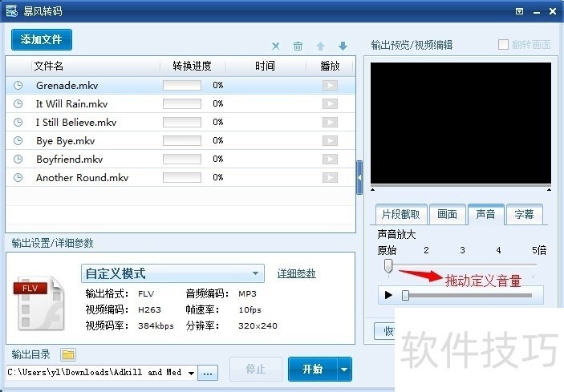Click the left trim marker under preview

pos(372,189)
